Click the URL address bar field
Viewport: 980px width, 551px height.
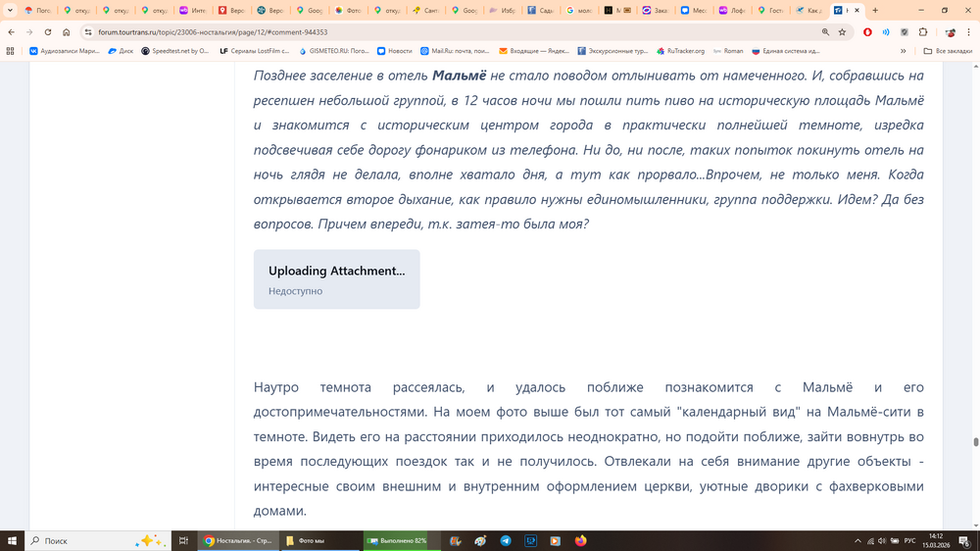pos(441,32)
